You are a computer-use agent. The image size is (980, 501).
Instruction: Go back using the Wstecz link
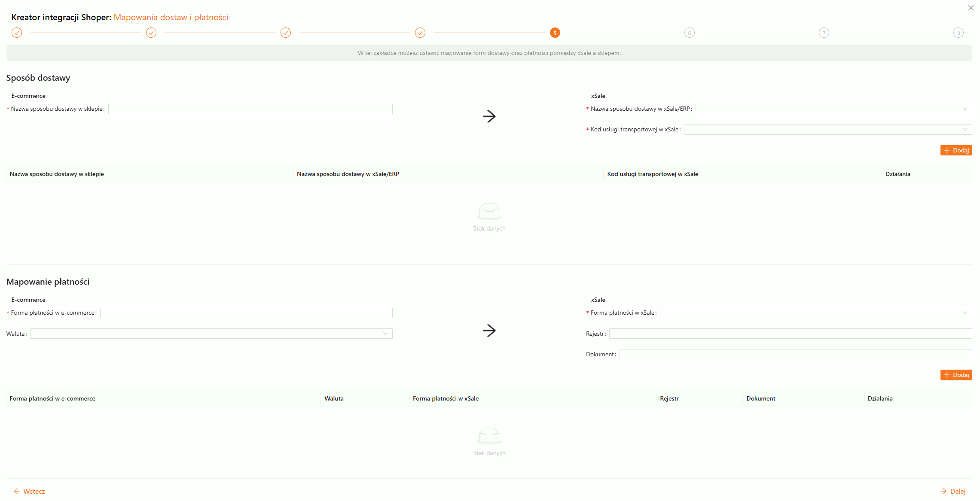29,491
